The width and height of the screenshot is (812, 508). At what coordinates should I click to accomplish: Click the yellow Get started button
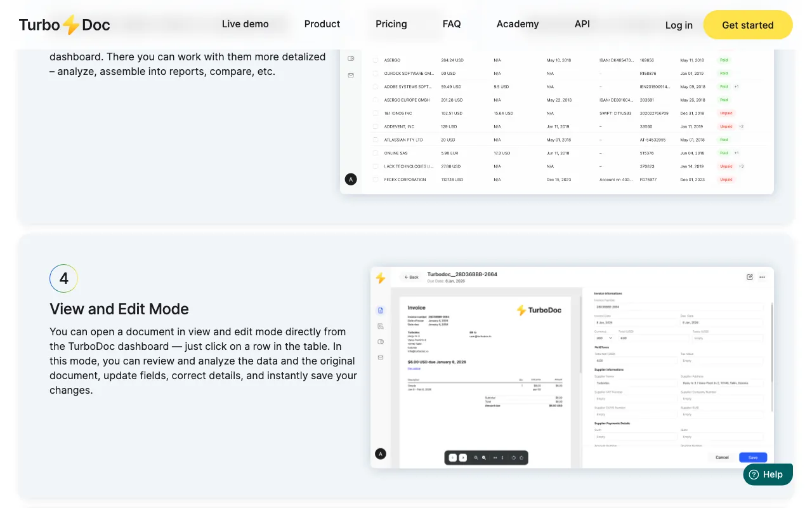748,25
